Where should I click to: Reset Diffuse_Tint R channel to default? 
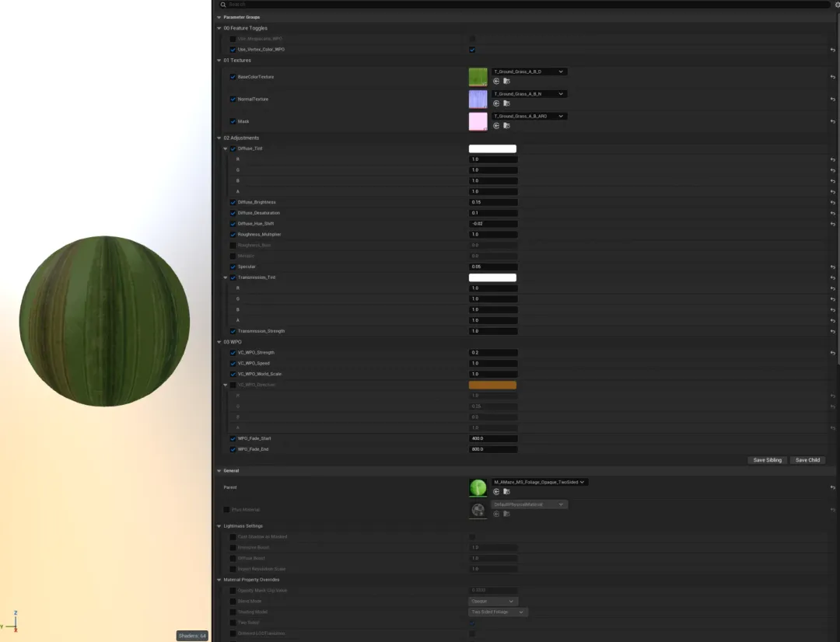[832, 159]
